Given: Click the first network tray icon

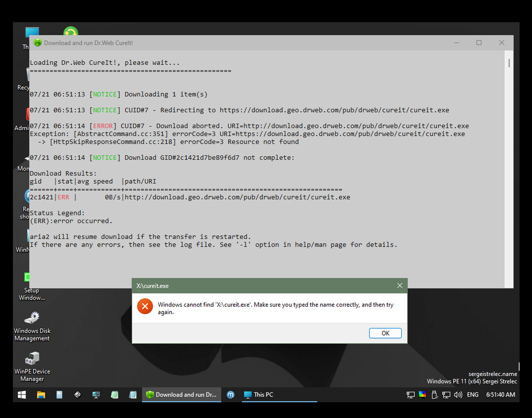Looking at the screenshot, I should 411,394.
